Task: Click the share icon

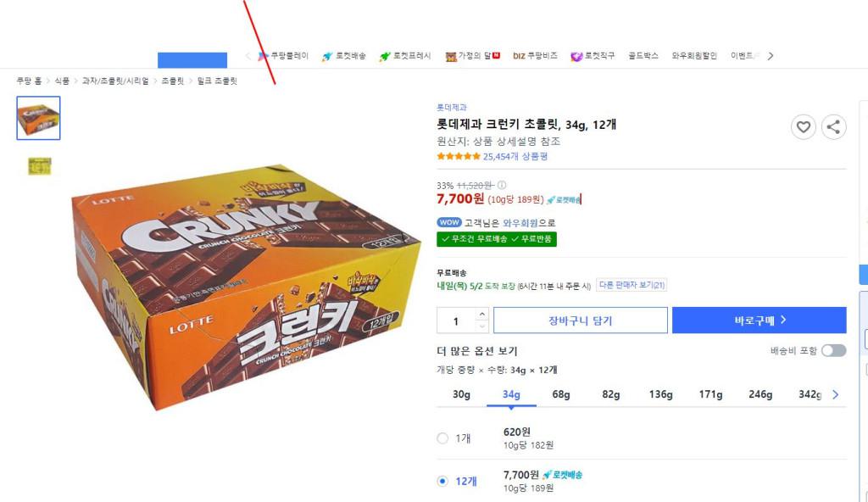Action: [x=833, y=127]
